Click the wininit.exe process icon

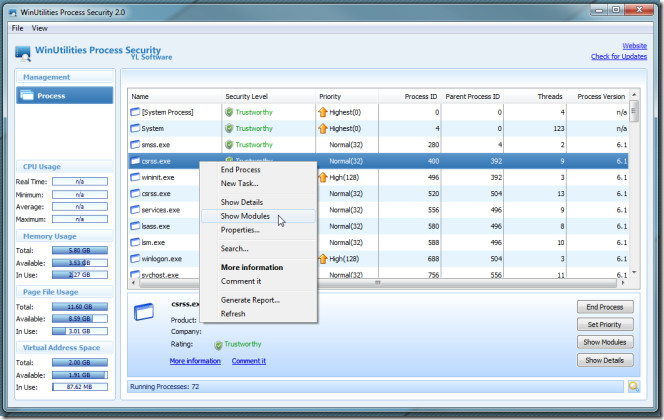pyautogui.click(x=135, y=177)
